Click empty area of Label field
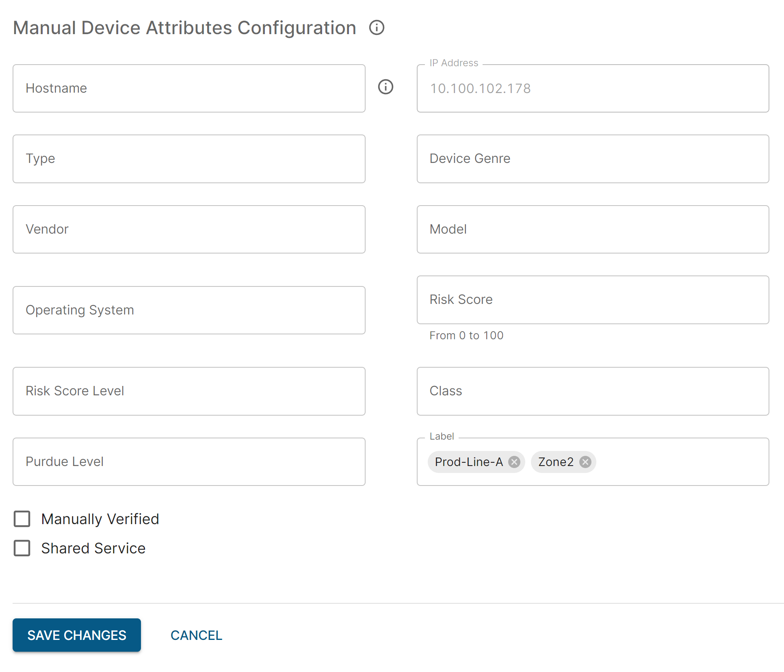This screenshot has height=672, width=784. click(682, 462)
